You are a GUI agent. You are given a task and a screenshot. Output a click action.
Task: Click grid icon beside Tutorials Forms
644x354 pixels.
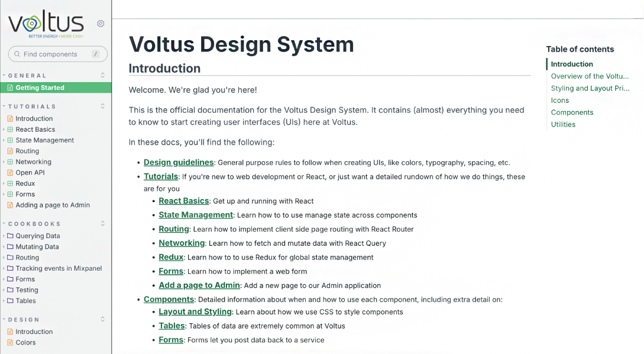point(10,194)
